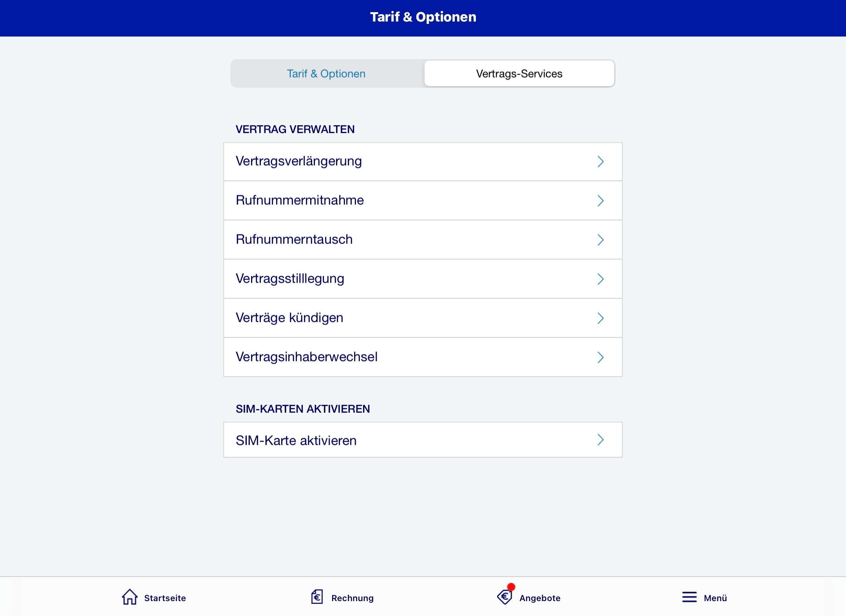Open SIM-Karte aktivieren via its chevron
Image resolution: width=846 pixels, height=616 pixels.
(600, 440)
